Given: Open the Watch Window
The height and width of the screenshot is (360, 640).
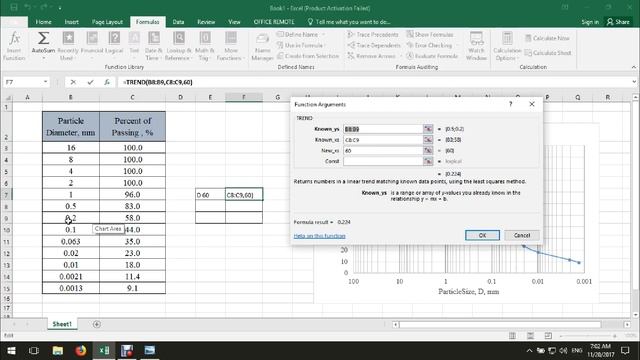Looking at the screenshot, I should pos(476,46).
